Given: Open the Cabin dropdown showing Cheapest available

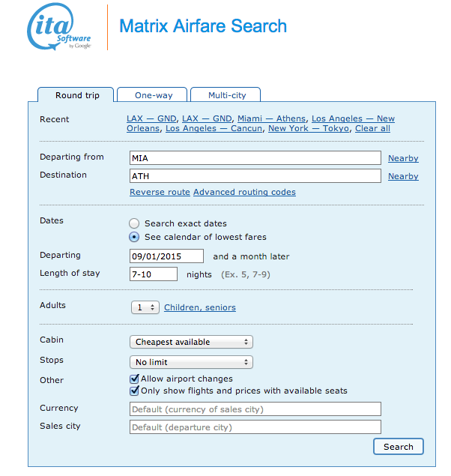Looking at the screenshot, I should tap(191, 342).
